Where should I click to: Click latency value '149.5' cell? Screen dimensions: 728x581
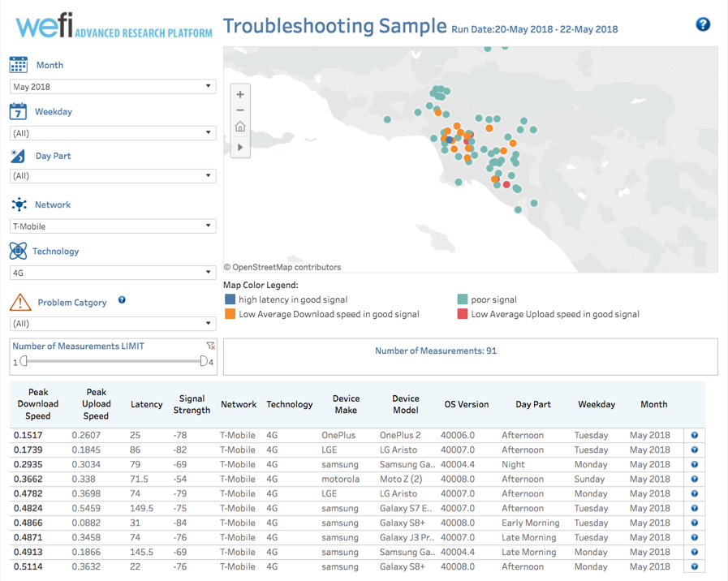141,508
